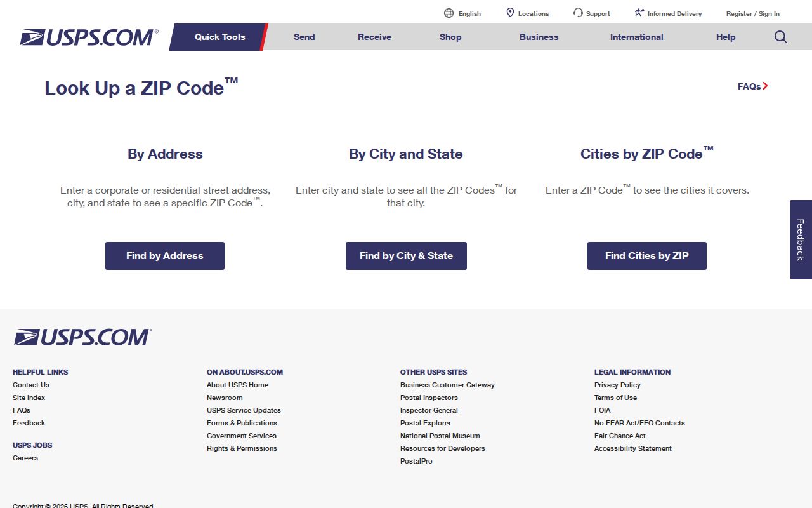Click the Find by Address button
Image resolution: width=812 pixels, height=508 pixels.
[165, 256]
